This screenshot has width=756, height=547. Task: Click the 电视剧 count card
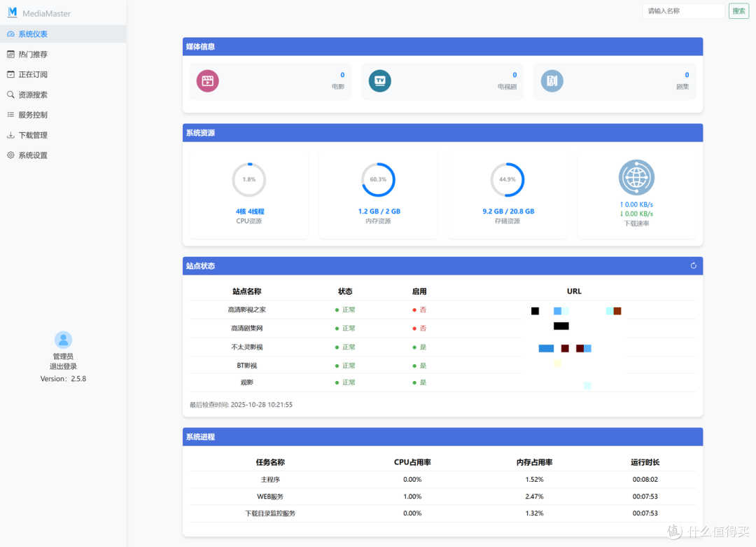[442, 81]
